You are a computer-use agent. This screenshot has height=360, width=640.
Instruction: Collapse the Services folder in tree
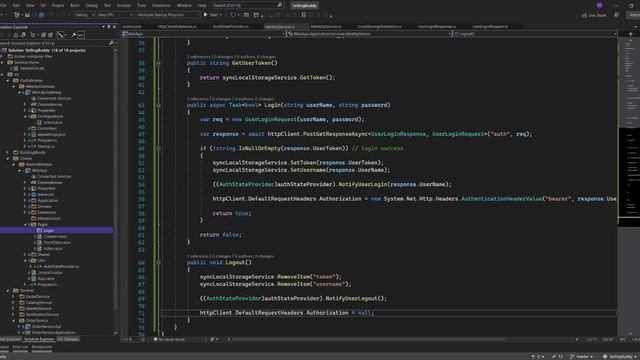[x=8, y=291]
